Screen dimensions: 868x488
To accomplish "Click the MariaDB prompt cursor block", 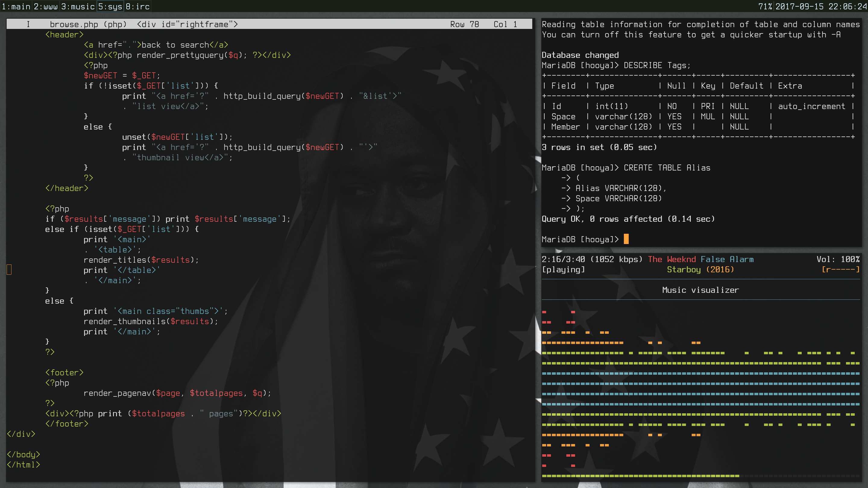I will (x=626, y=239).
